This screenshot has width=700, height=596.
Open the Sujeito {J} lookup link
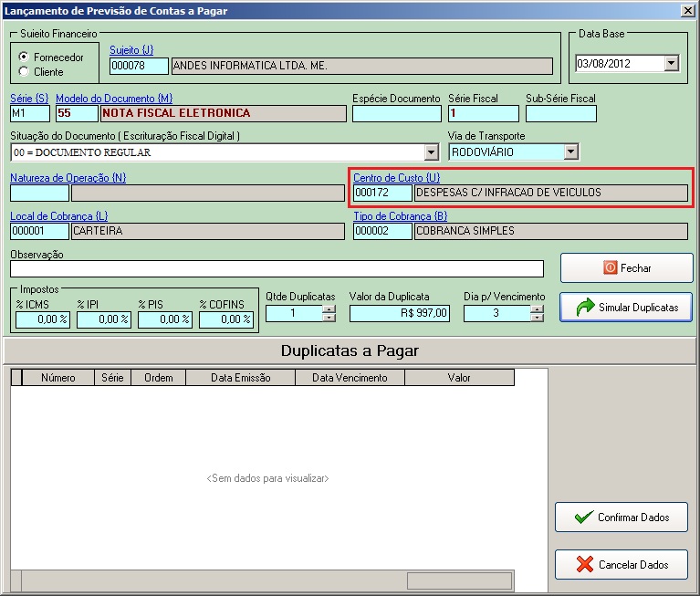tap(131, 50)
